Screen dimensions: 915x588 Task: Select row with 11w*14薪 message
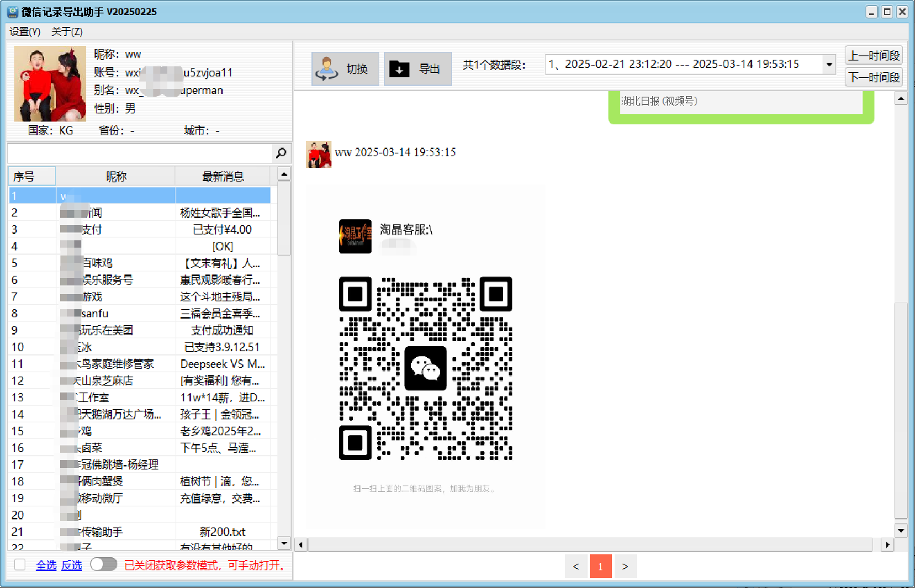pyautogui.click(x=140, y=398)
